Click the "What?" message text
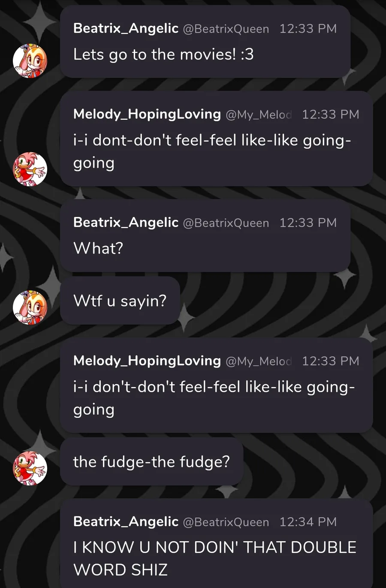This screenshot has height=588, width=386. click(98, 248)
